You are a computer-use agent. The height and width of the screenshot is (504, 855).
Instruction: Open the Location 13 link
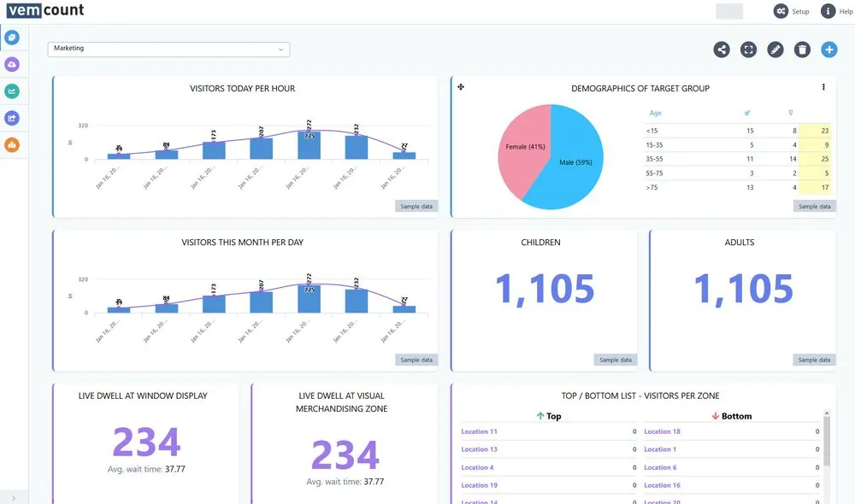480,449
